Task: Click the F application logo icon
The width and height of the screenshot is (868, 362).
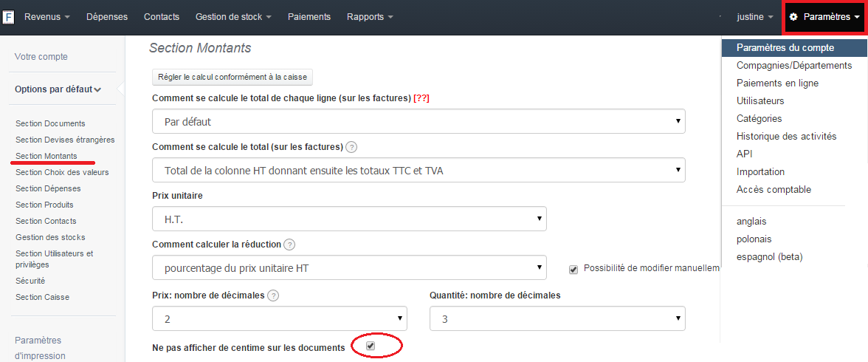Action: click(8, 17)
